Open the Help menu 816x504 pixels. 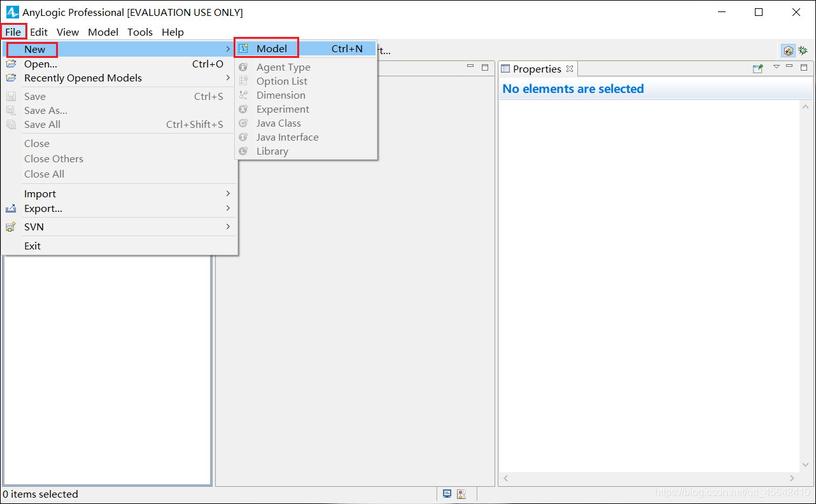tap(172, 32)
